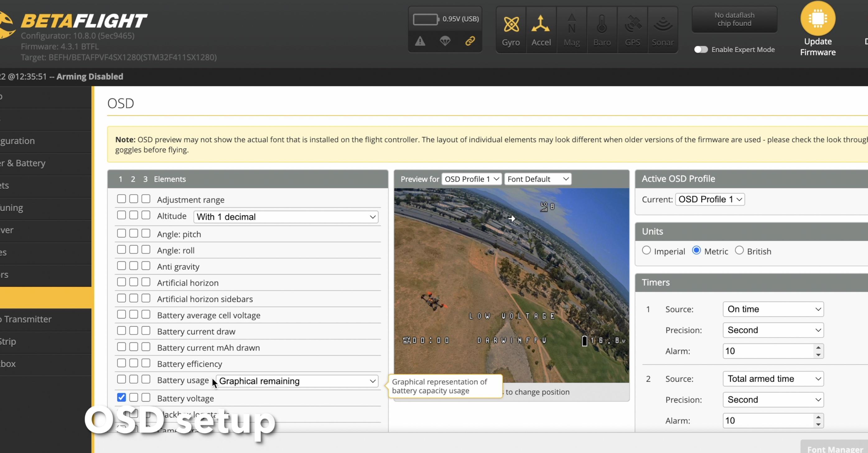This screenshot has width=868, height=453.
Task: Select the Imperial units radio button
Action: [646, 250]
